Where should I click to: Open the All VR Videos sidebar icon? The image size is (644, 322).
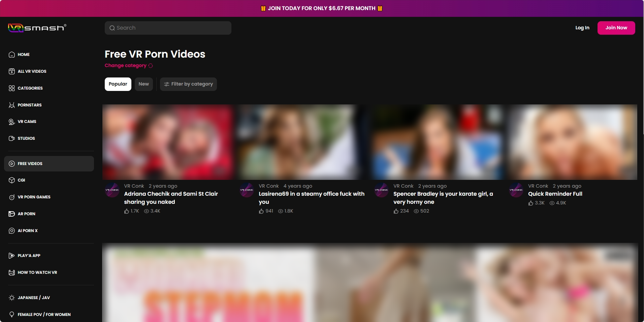click(x=12, y=71)
